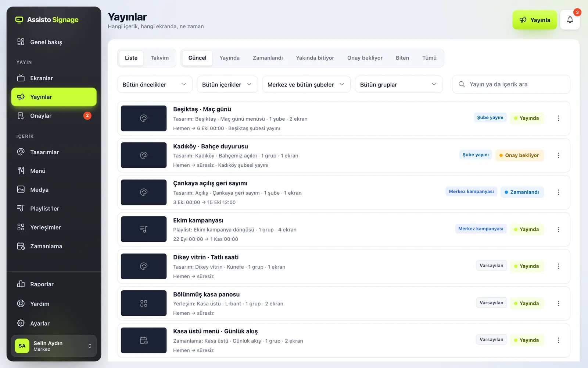Open Menü section
This screenshot has height=368, width=588.
coord(54,171)
